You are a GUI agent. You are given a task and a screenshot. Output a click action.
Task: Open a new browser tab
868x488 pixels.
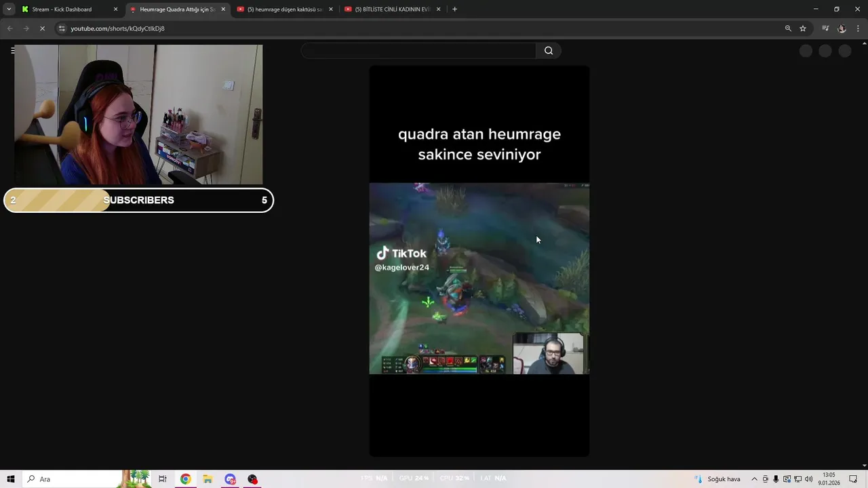click(x=454, y=9)
